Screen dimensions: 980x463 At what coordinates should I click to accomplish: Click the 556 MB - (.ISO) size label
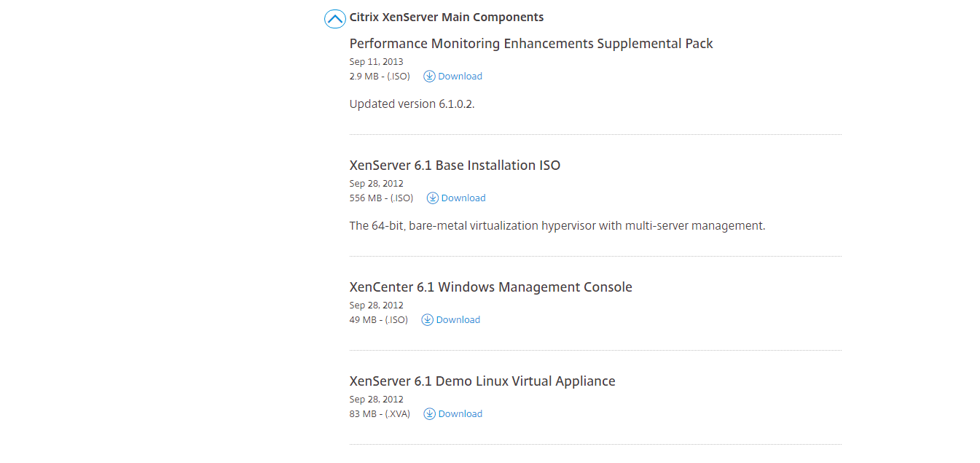coord(381,198)
